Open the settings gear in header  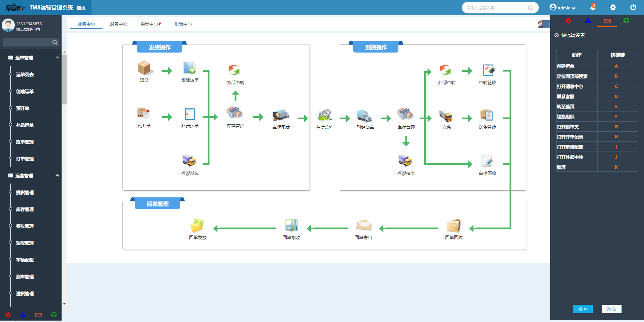tap(613, 7)
